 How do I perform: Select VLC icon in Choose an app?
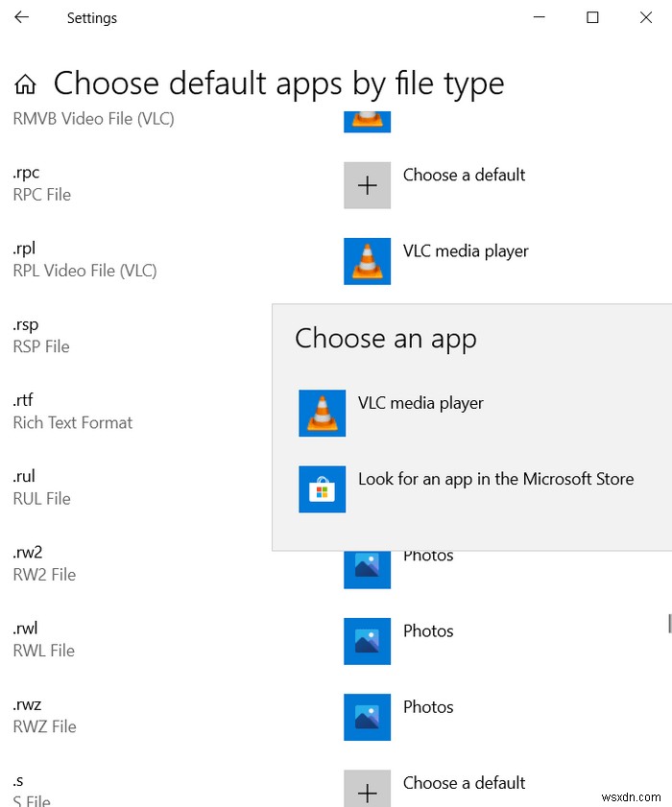[323, 414]
